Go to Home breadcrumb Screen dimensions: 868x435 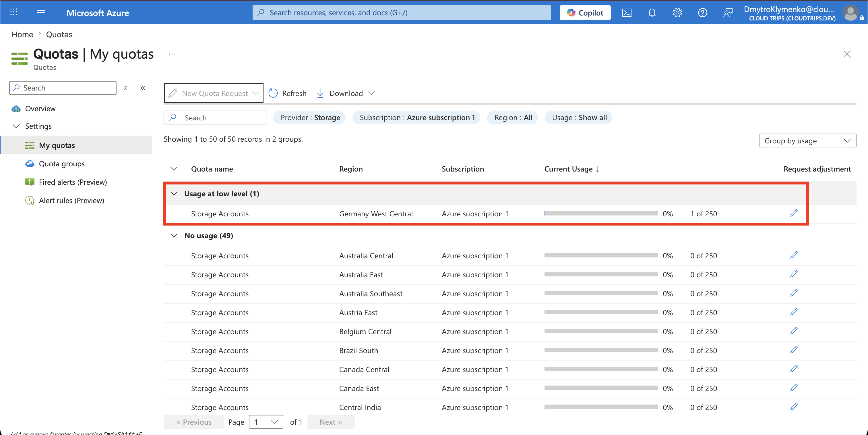tap(22, 34)
